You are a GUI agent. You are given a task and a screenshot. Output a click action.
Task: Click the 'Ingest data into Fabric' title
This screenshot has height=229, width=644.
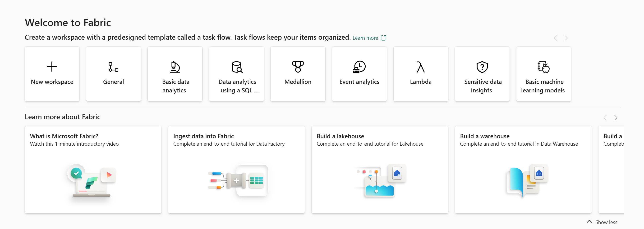pyautogui.click(x=203, y=136)
